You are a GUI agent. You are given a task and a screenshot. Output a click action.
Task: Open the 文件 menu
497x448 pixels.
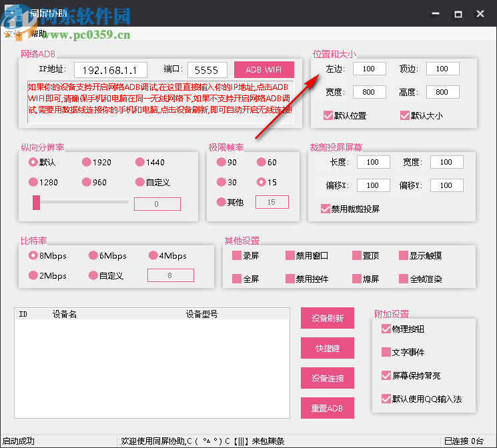coord(13,33)
